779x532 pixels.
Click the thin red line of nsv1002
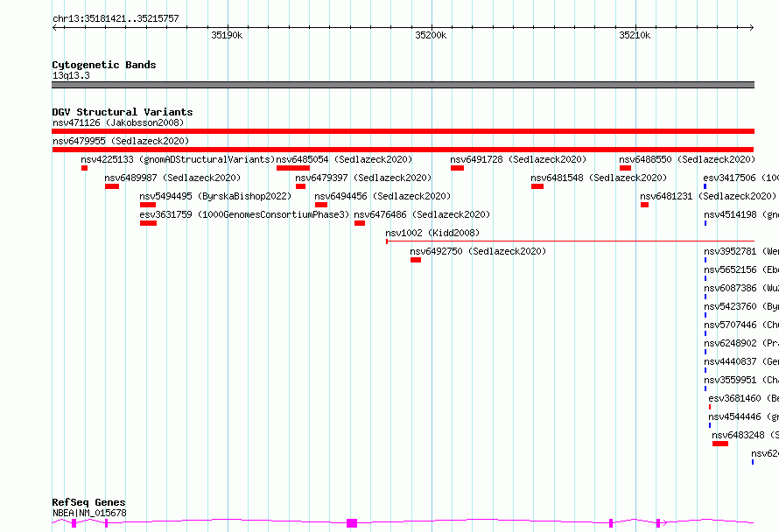tap(571, 241)
